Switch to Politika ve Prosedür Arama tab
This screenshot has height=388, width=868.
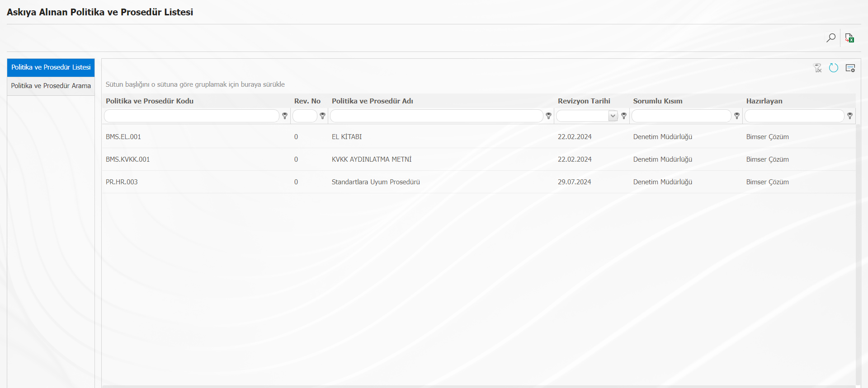[51, 86]
